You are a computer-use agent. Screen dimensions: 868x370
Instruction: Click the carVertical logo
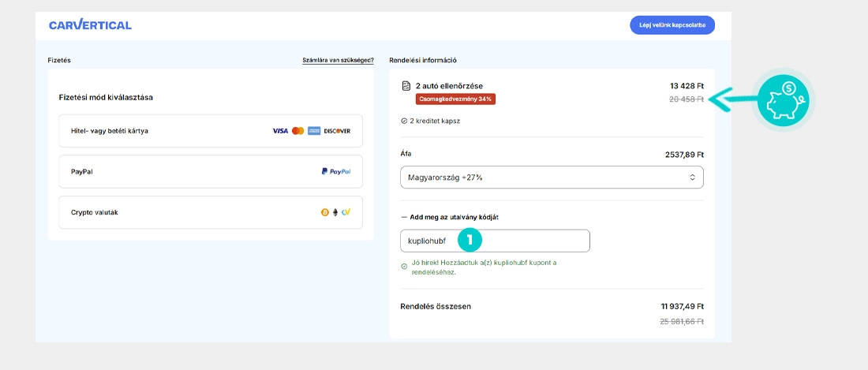[90, 25]
